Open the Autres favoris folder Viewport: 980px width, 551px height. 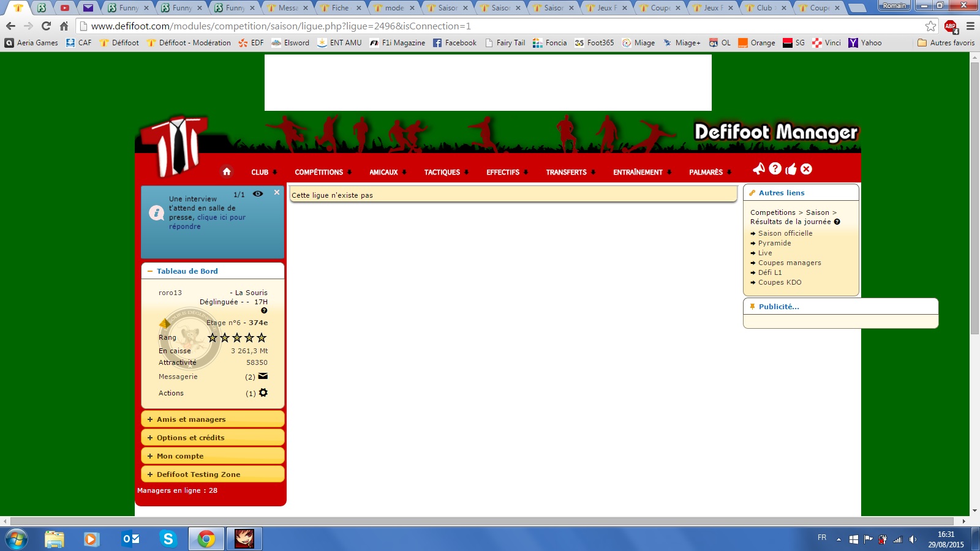946,43
